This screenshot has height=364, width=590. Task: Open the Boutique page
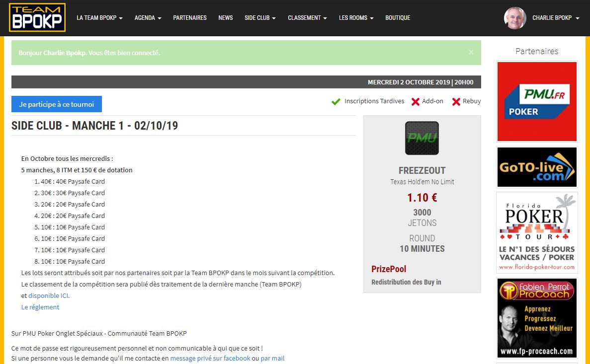398,18
